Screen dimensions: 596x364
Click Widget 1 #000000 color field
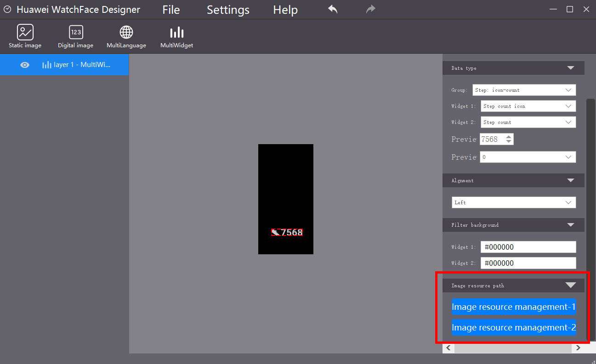528,247
